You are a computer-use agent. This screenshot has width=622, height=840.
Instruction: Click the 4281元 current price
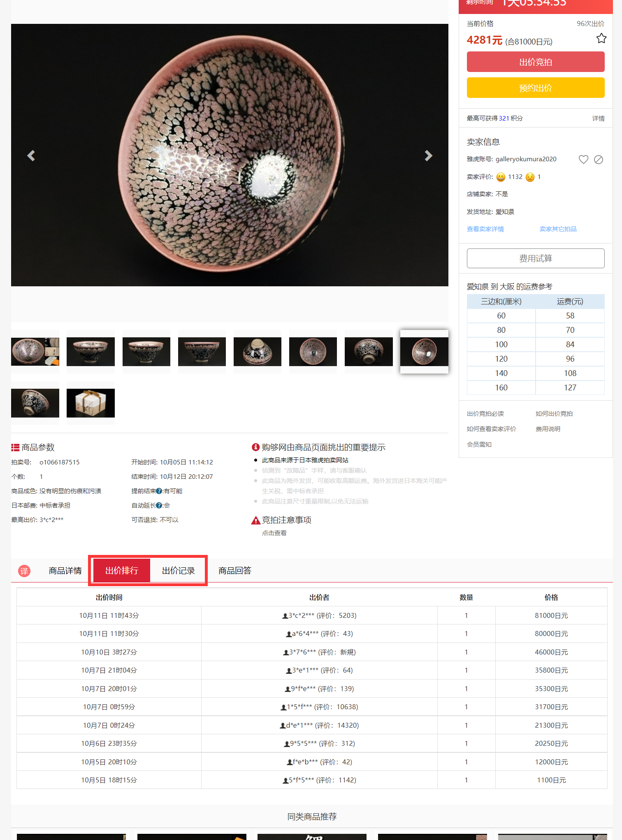tap(484, 40)
